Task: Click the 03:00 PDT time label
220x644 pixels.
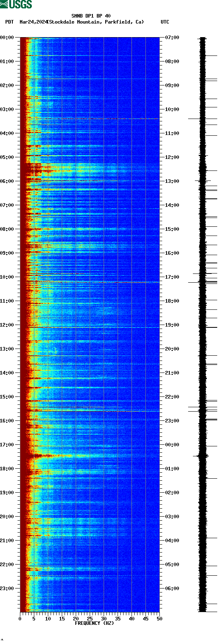Action: click(7, 109)
